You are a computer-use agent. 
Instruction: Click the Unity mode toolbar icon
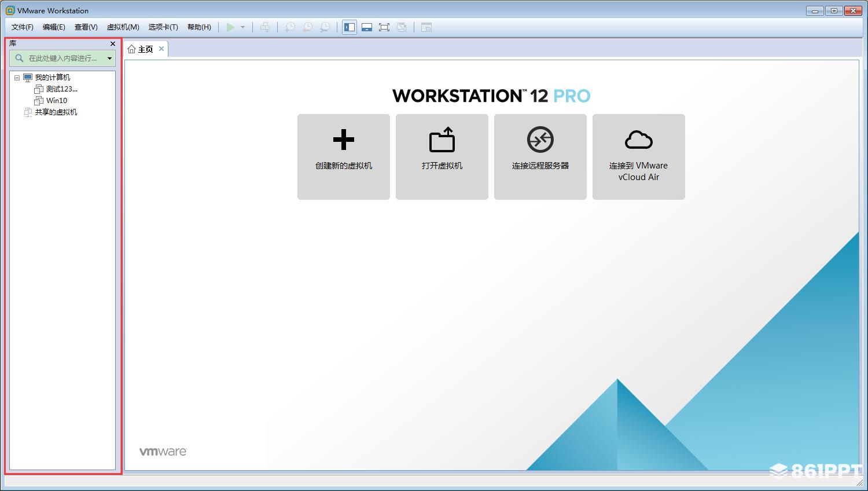402,27
